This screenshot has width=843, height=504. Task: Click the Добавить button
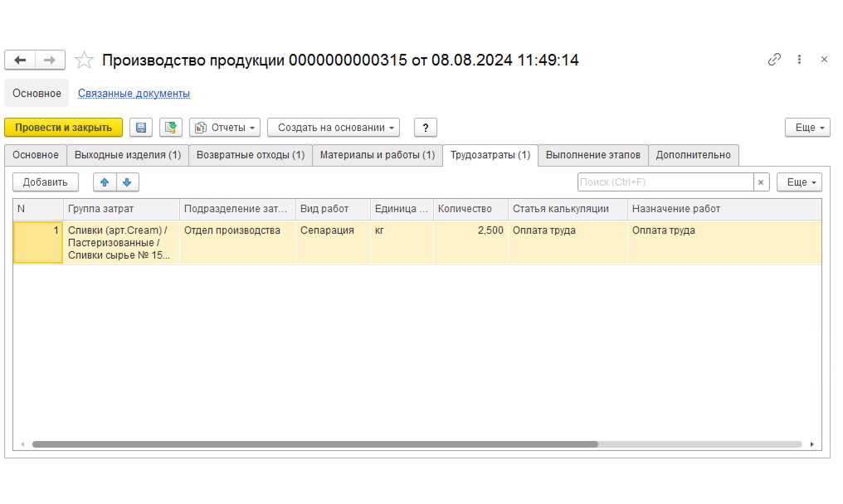point(45,182)
